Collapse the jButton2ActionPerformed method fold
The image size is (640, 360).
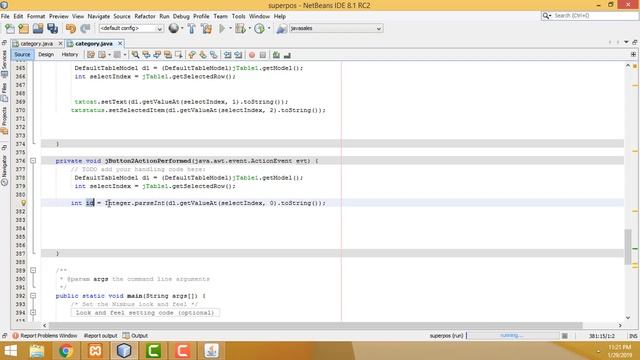33,161
